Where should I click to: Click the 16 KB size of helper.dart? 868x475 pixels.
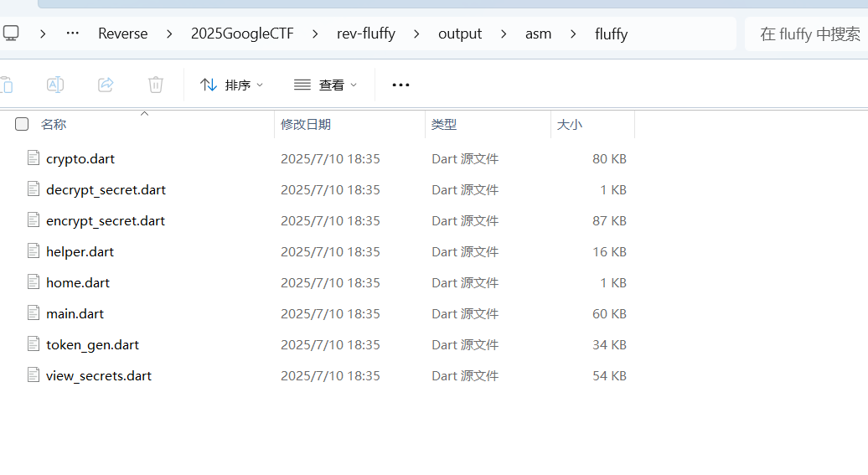(609, 252)
